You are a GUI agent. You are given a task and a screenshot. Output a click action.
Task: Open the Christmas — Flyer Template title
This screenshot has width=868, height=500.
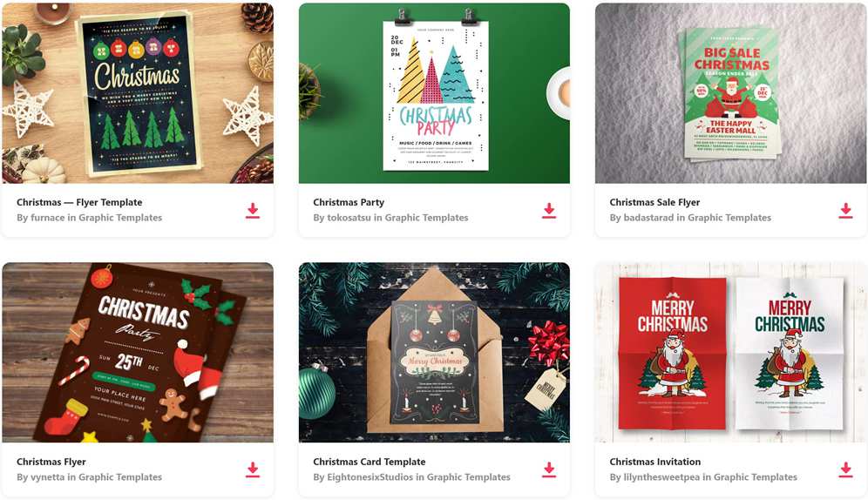[79, 202]
